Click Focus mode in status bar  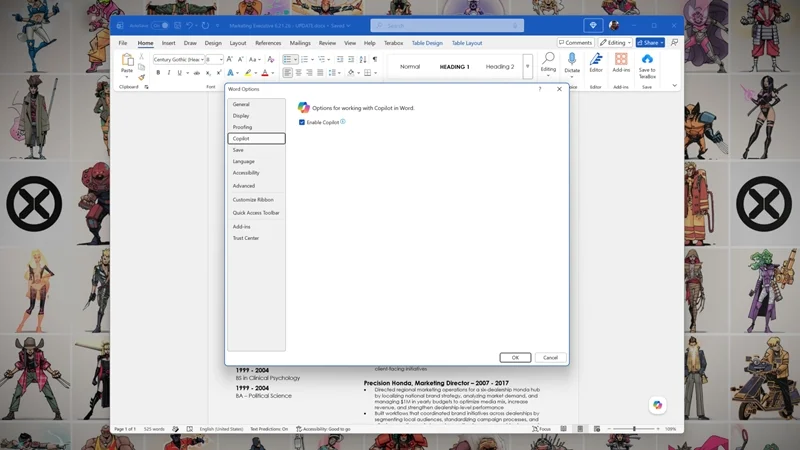coord(541,429)
